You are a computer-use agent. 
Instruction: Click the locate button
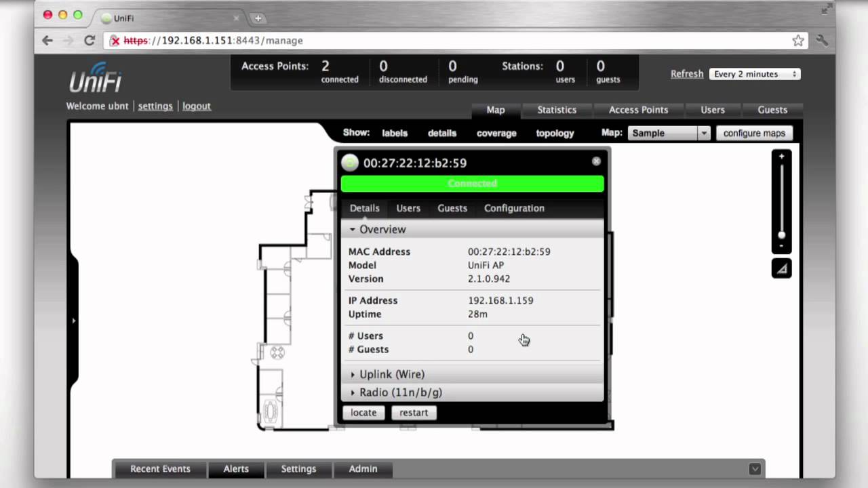pos(363,412)
